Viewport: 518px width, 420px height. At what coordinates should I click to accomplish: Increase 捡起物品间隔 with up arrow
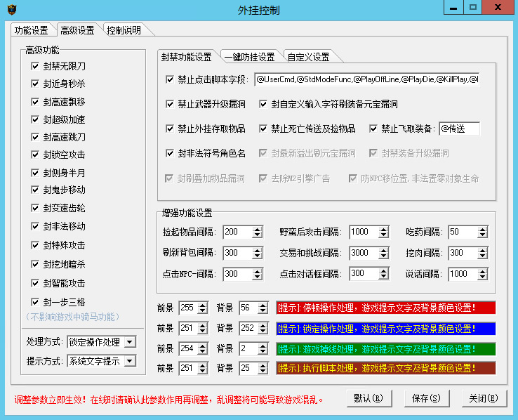(x=258, y=229)
